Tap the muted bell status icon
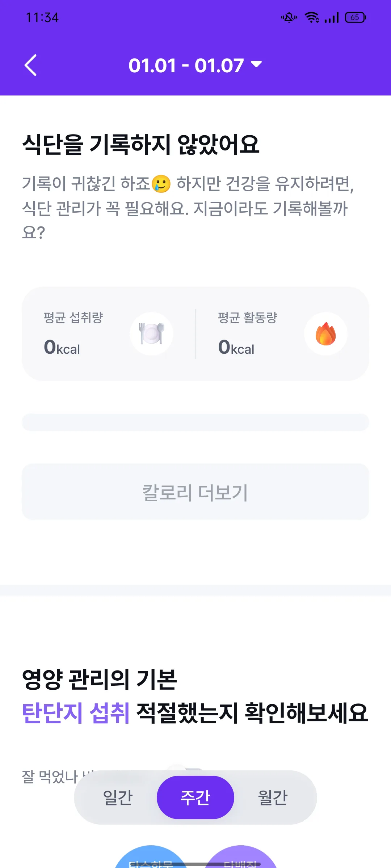Viewport: 391px width, 868px height. (289, 17)
